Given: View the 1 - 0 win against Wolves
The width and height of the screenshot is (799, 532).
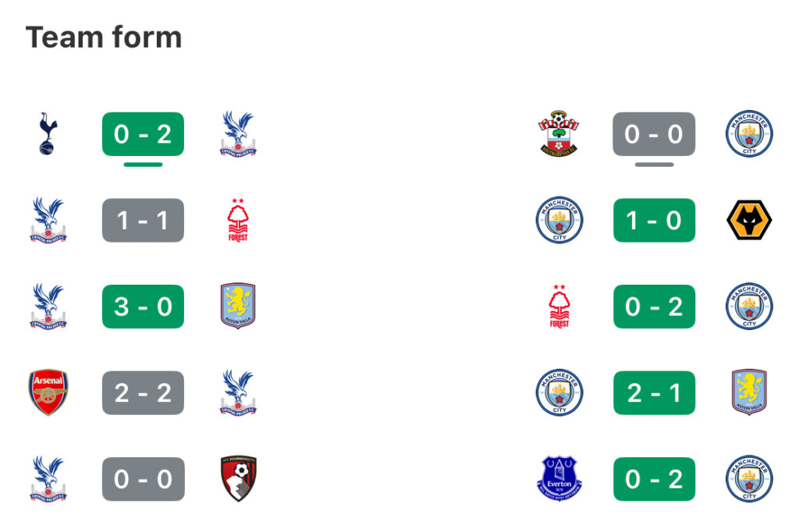Looking at the screenshot, I should pyautogui.click(x=655, y=220).
